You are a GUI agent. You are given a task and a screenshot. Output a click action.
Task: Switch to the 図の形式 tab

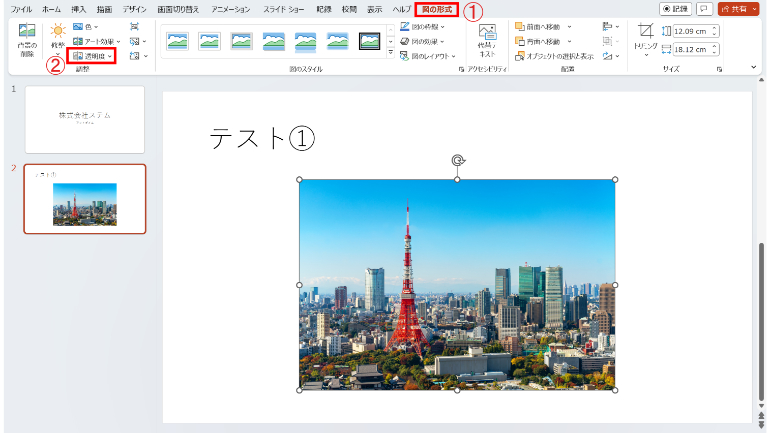point(435,8)
